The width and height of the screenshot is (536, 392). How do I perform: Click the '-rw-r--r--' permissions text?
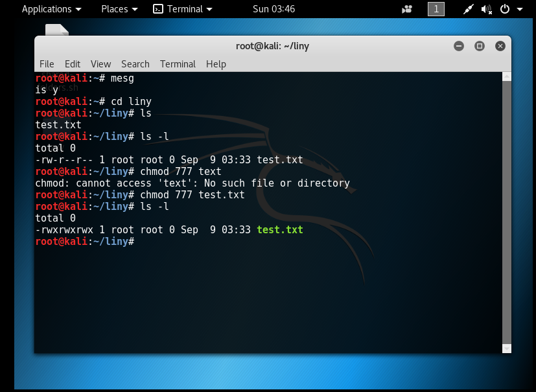click(x=64, y=159)
